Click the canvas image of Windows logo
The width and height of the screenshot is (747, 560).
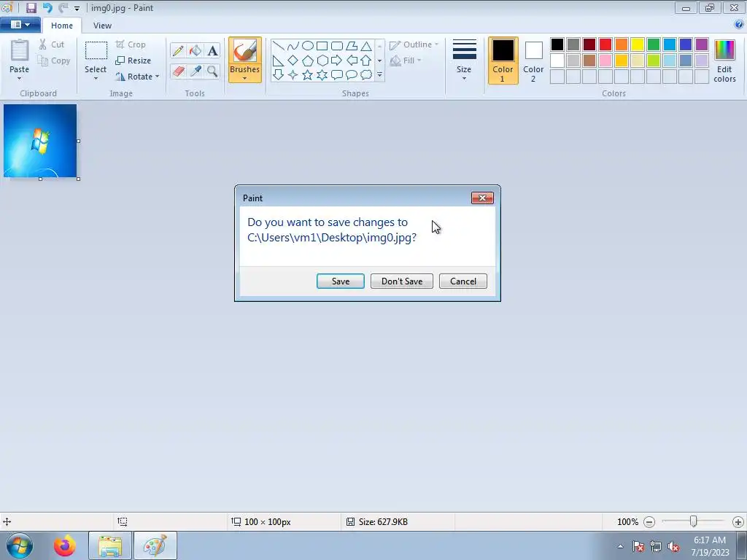coord(40,141)
